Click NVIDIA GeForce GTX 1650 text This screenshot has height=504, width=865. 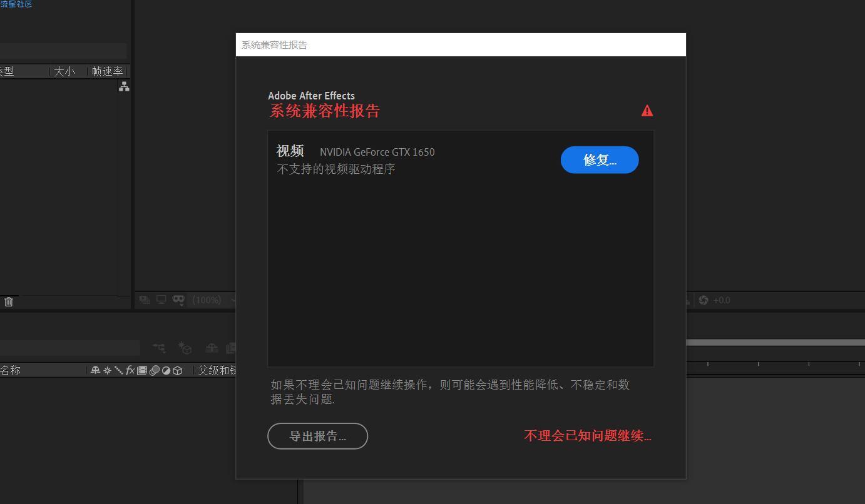tap(377, 152)
